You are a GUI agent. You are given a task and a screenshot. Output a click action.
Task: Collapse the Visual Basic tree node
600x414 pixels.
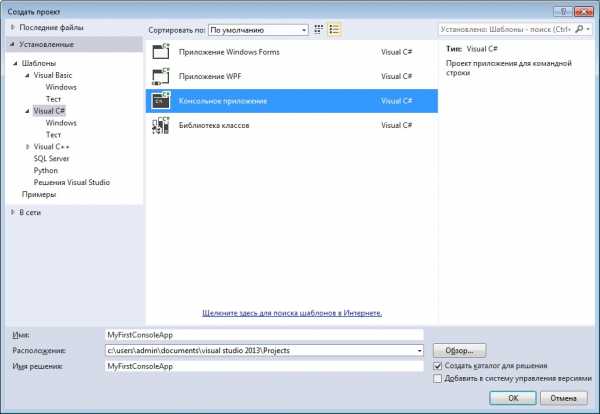[x=27, y=75]
